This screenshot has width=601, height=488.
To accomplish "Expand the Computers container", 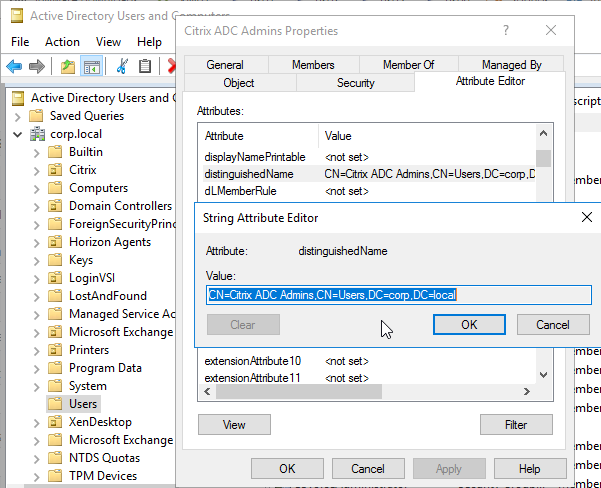I will pyautogui.click(x=36, y=189).
